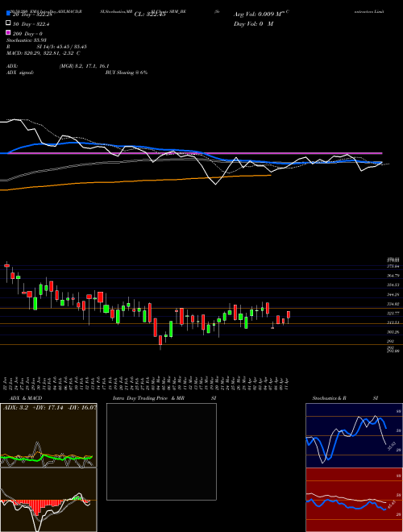Click the blue 20 Day EMA legend swatch

pos(9,14)
